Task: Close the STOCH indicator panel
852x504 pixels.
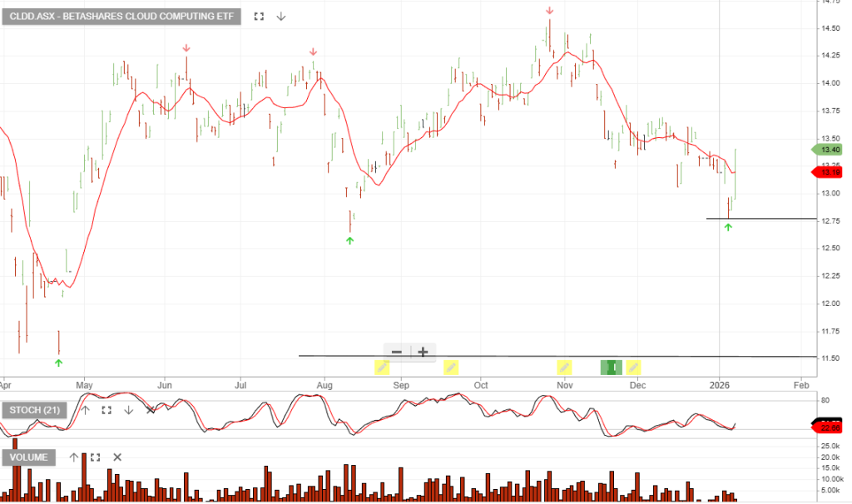Action: (x=151, y=410)
